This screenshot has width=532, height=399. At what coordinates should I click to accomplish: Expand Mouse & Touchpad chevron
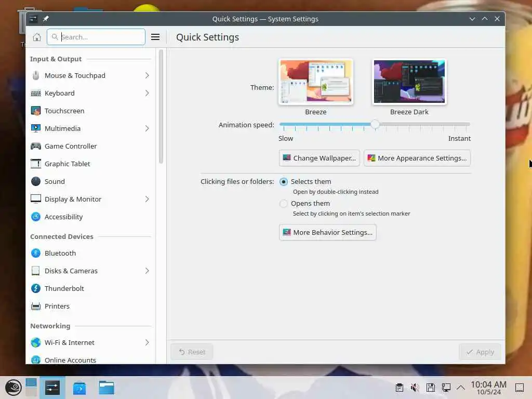coord(147,75)
